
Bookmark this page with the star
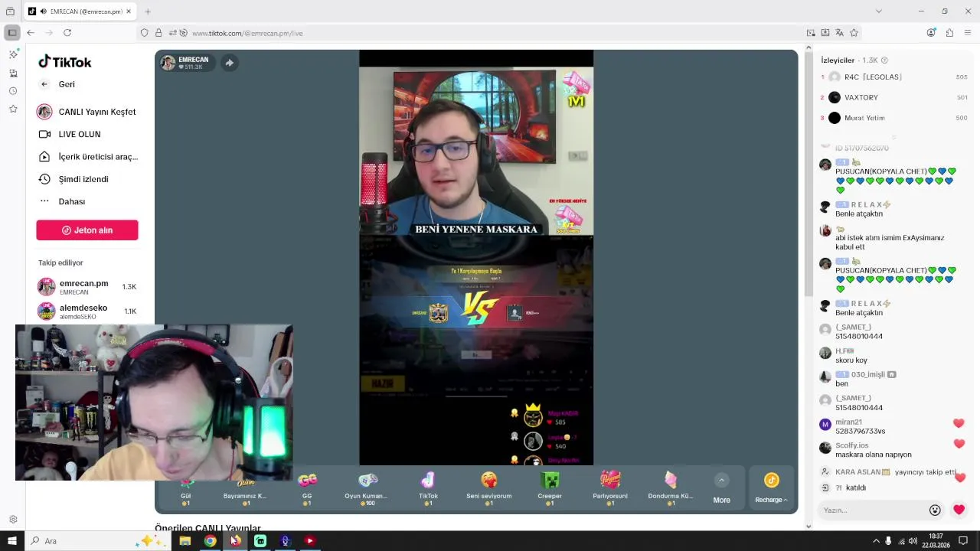click(854, 33)
